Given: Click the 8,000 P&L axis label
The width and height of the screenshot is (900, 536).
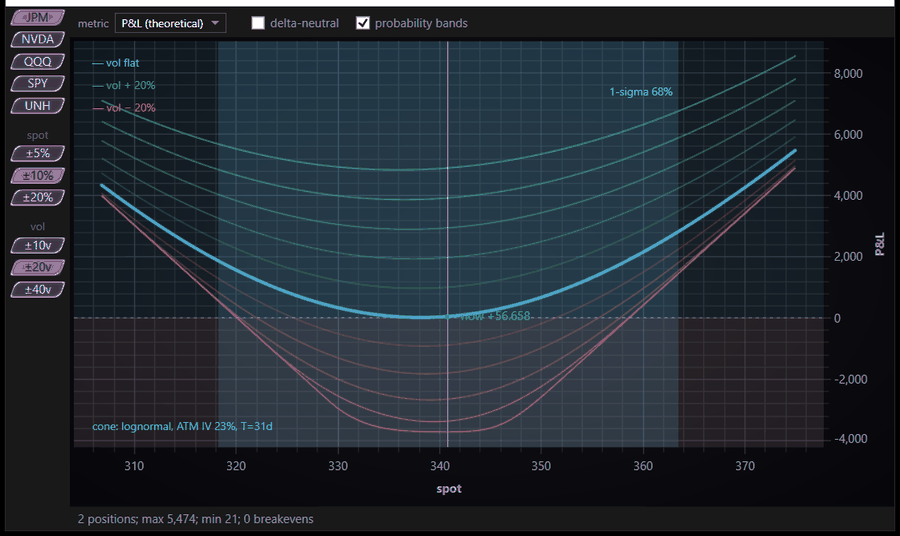Looking at the screenshot, I should pyautogui.click(x=848, y=73).
